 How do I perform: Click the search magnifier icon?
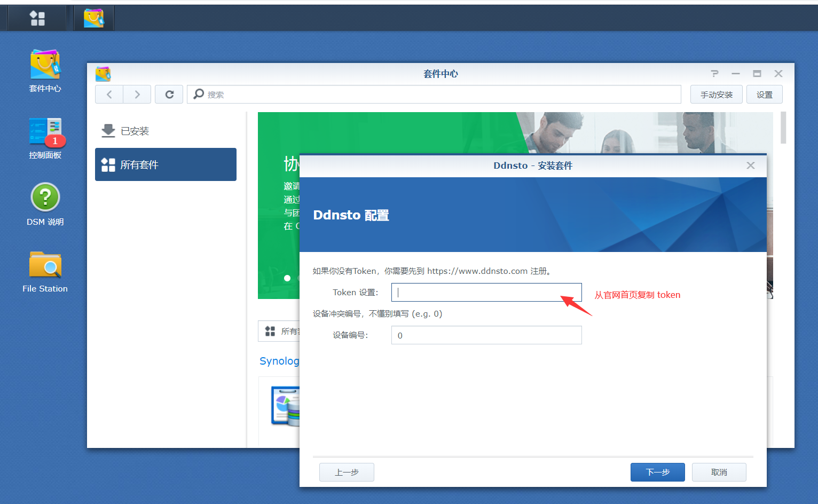[199, 94]
